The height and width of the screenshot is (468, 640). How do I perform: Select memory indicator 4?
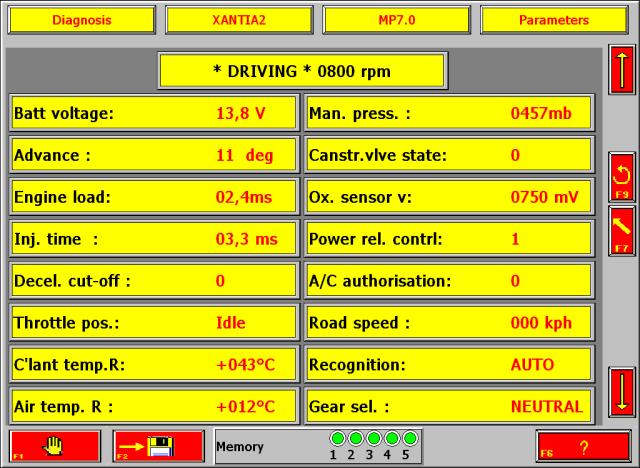point(391,439)
